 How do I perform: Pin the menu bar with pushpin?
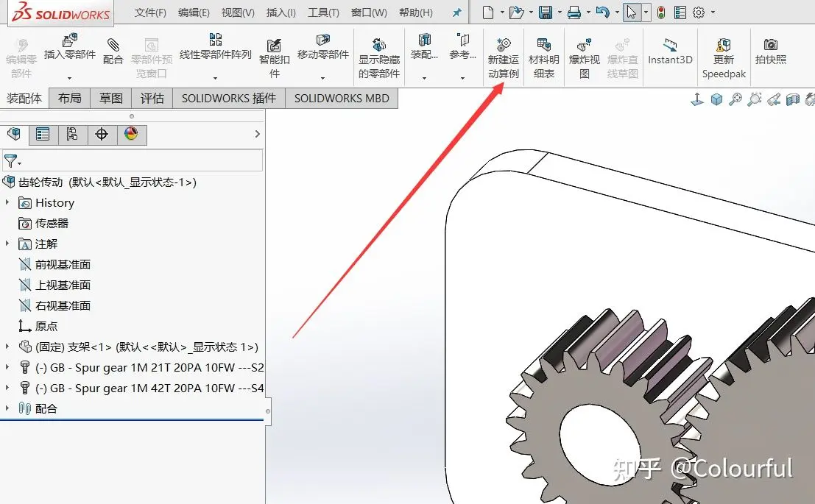[457, 13]
